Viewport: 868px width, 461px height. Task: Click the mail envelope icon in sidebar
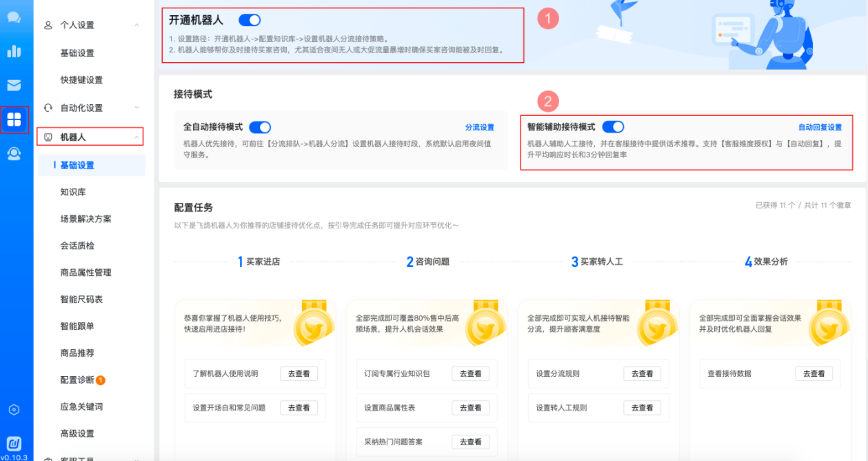pos(14,85)
